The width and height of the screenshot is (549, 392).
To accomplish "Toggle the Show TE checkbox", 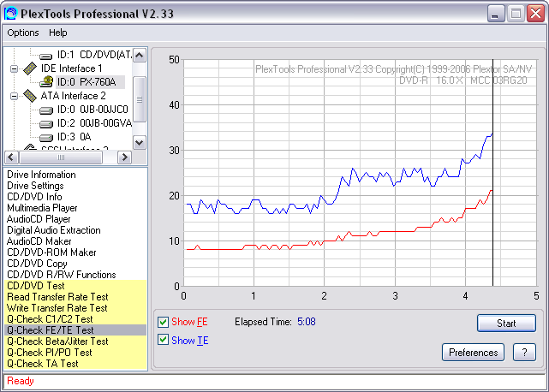I will click(163, 340).
